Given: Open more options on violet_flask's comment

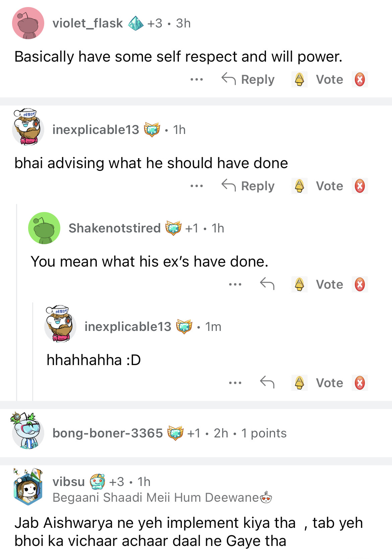Looking at the screenshot, I should click(x=196, y=80).
